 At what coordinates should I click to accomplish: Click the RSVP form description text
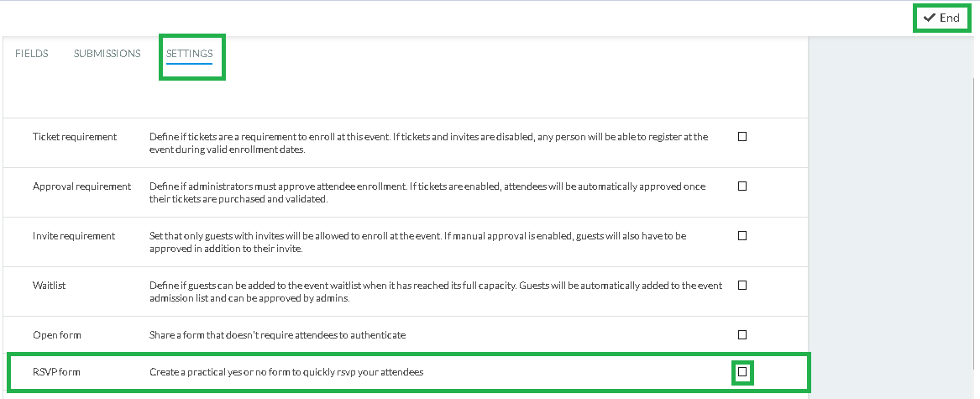coord(286,373)
